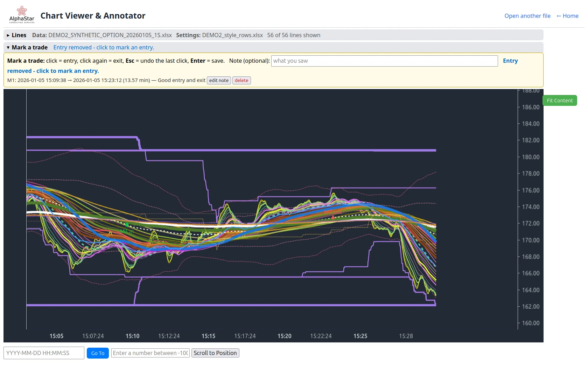The width and height of the screenshot is (588, 368).
Task: Click the DEMO2_style_rows.xlsx settings text
Action: [x=232, y=35]
